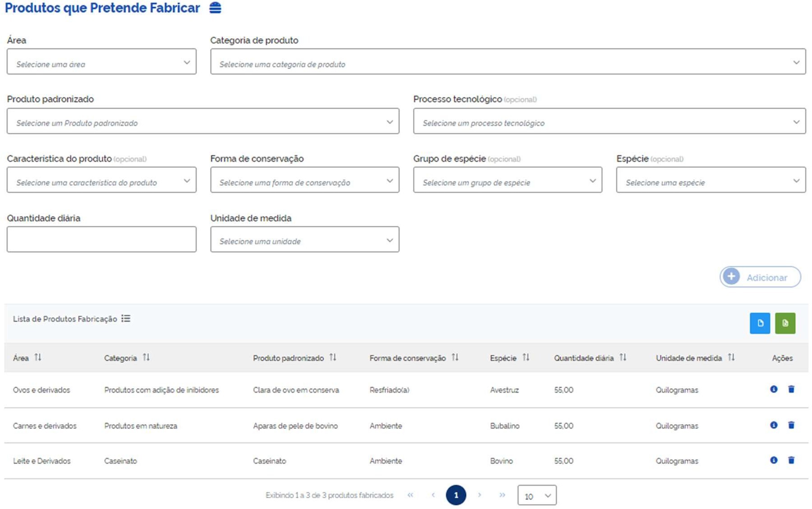This screenshot has width=812, height=509.
Task: Go to page 1 in pagination
Action: pyautogui.click(x=455, y=495)
